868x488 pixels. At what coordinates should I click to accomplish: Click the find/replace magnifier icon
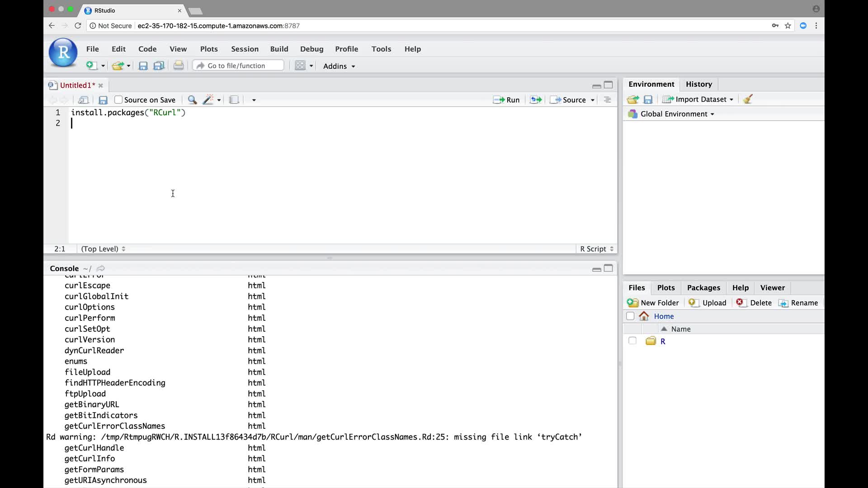tap(192, 100)
